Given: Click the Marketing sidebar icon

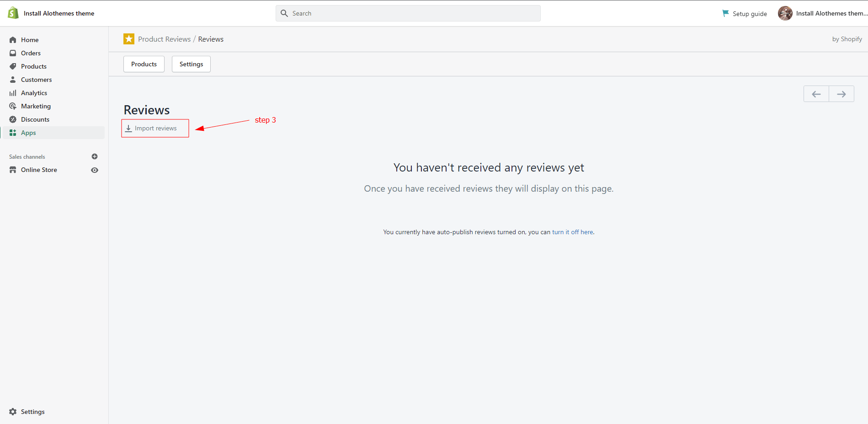Looking at the screenshot, I should pos(13,106).
